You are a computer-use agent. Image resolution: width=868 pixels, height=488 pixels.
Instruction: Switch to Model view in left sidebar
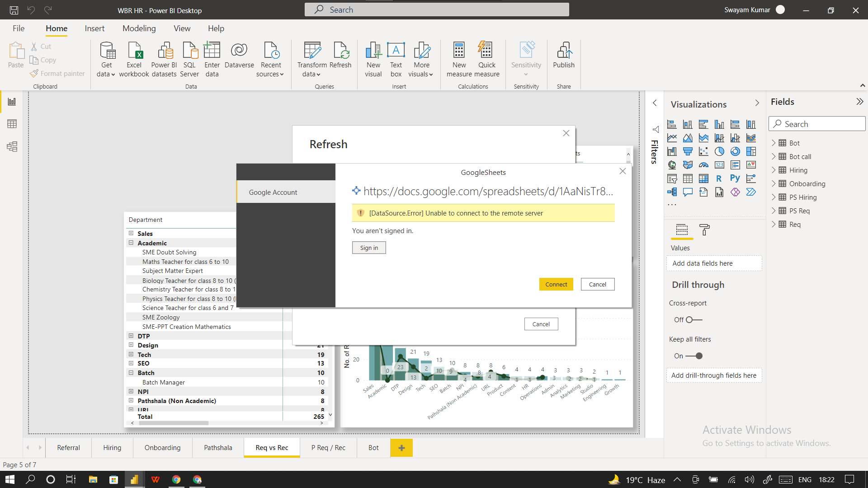point(12,146)
